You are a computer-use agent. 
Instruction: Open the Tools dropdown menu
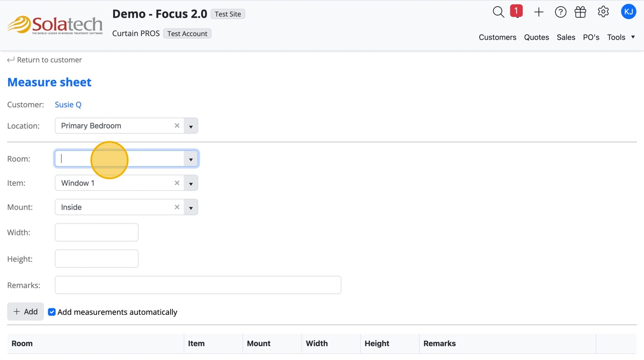pyautogui.click(x=621, y=37)
